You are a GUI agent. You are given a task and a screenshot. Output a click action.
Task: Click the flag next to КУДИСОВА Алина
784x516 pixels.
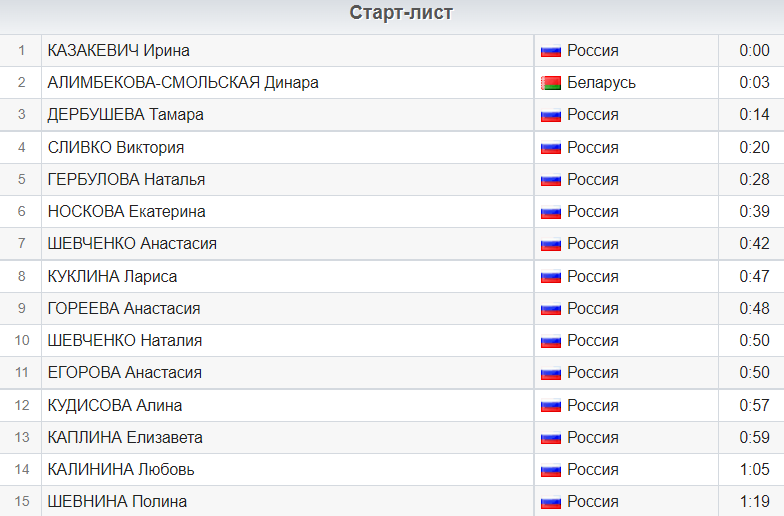[550, 406]
